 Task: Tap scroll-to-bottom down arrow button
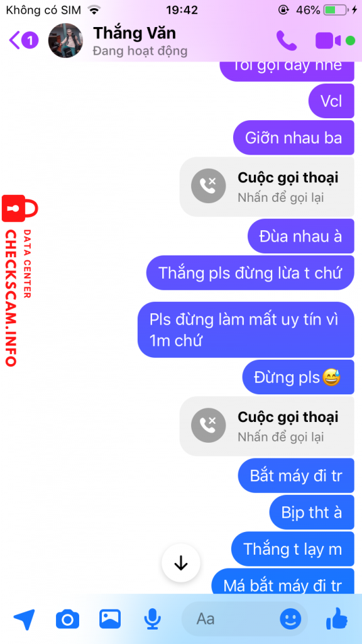pyautogui.click(x=180, y=563)
